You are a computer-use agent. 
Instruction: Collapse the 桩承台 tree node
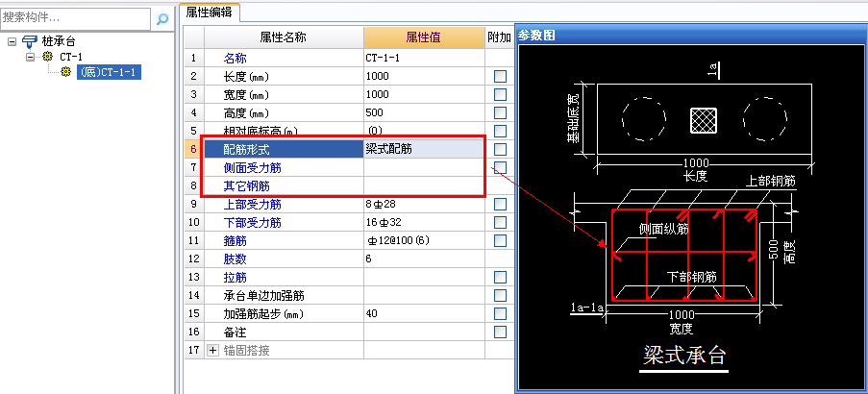12,41
